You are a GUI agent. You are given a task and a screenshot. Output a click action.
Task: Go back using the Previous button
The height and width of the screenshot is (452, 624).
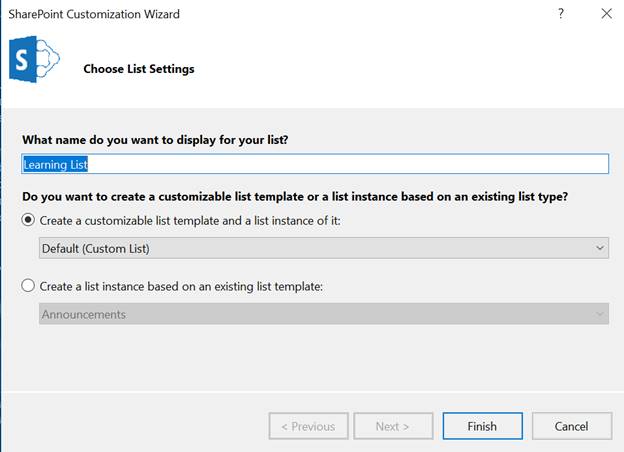308,426
